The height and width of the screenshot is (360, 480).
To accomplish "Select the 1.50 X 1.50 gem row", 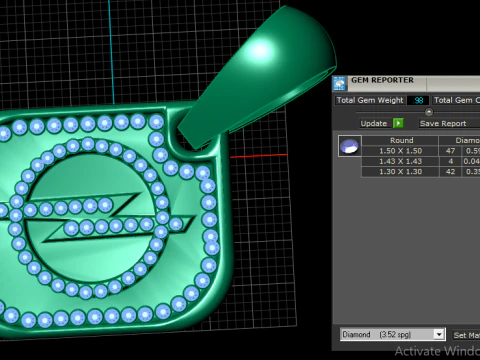I will (x=421, y=151).
